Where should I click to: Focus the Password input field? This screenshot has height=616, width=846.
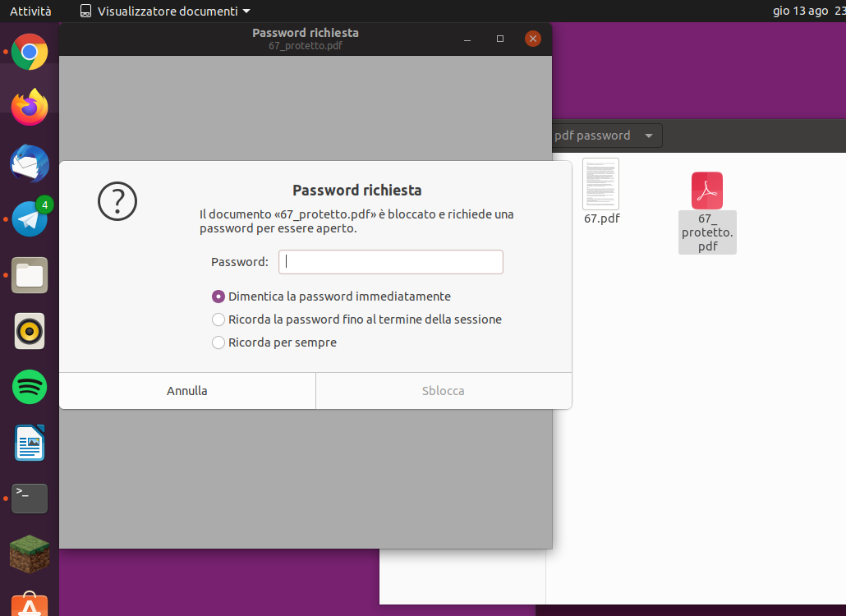coord(390,261)
